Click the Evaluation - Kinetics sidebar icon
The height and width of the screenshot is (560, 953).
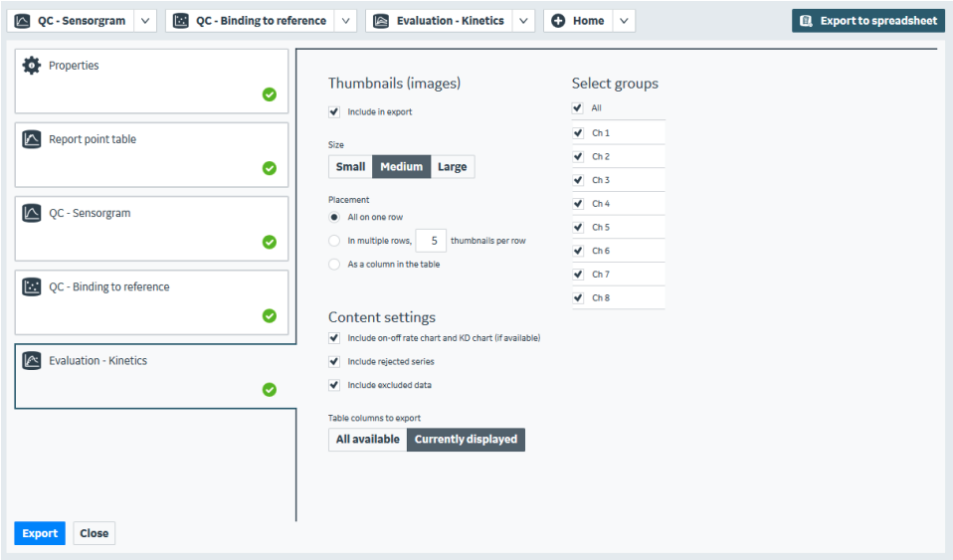pos(32,360)
